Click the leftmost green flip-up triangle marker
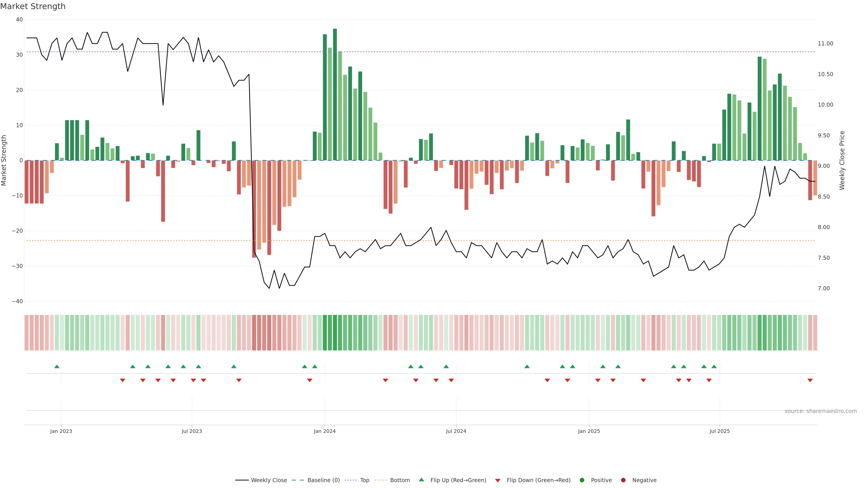 pos(57,366)
